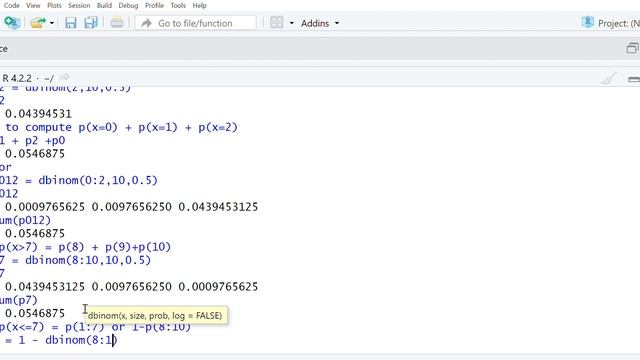Open the Debug menu
This screenshot has height=360, width=640.
[x=128, y=5]
